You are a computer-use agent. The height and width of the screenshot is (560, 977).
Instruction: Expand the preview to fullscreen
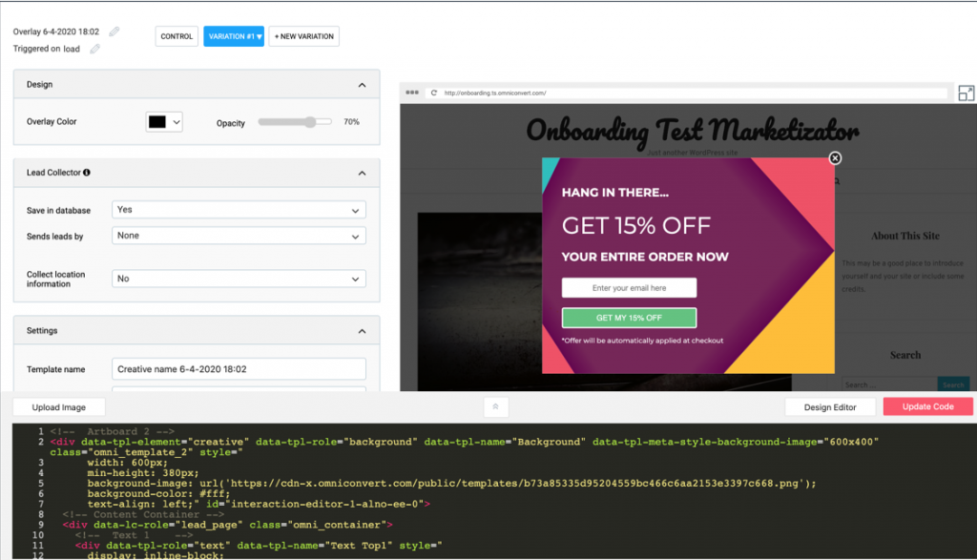click(966, 93)
